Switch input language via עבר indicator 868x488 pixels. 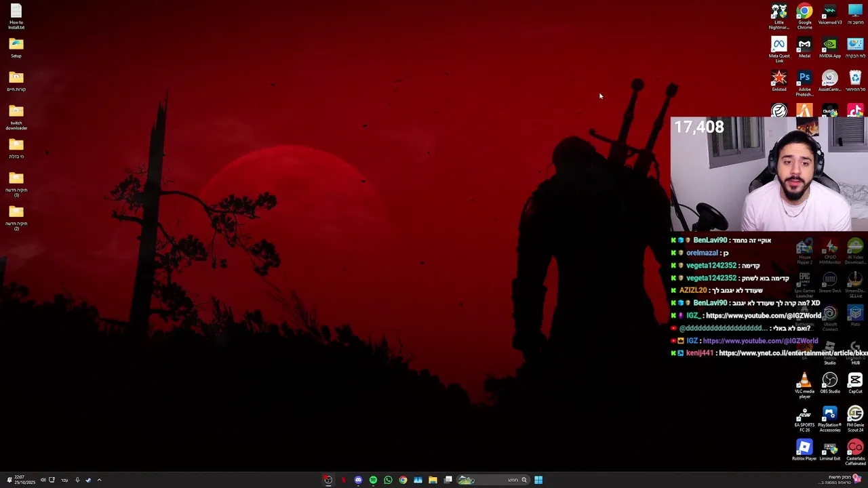pyautogui.click(x=64, y=480)
